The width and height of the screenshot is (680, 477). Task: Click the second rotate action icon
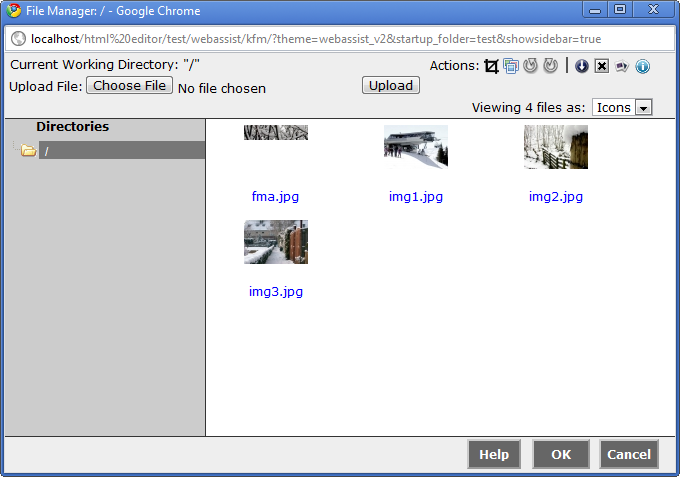point(550,66)
